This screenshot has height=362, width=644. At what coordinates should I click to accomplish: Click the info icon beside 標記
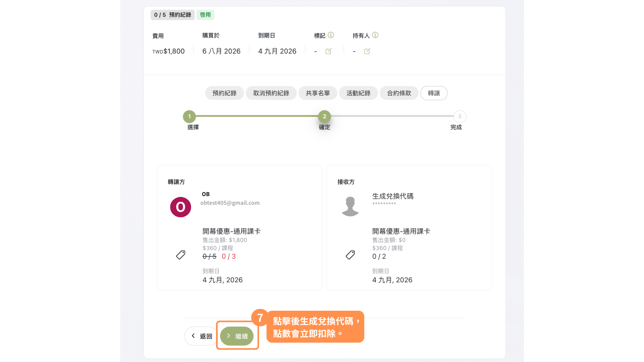[x=331, y=35]
